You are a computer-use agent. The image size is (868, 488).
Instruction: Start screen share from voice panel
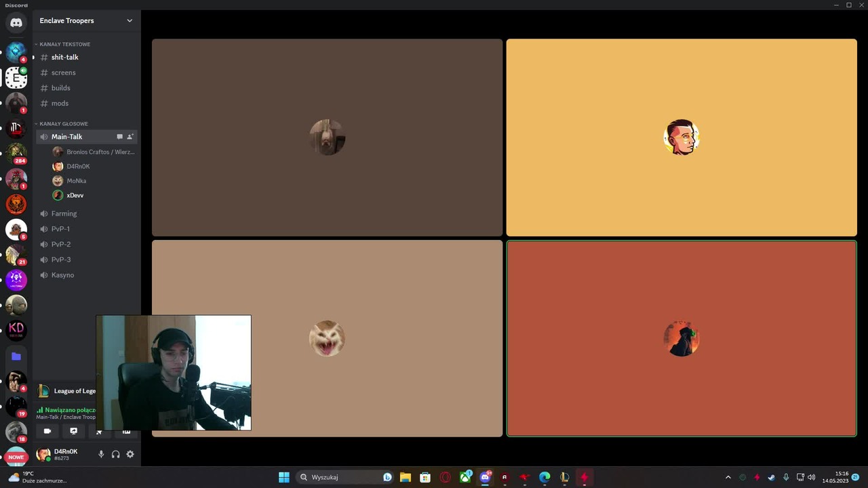pos(74,431)
